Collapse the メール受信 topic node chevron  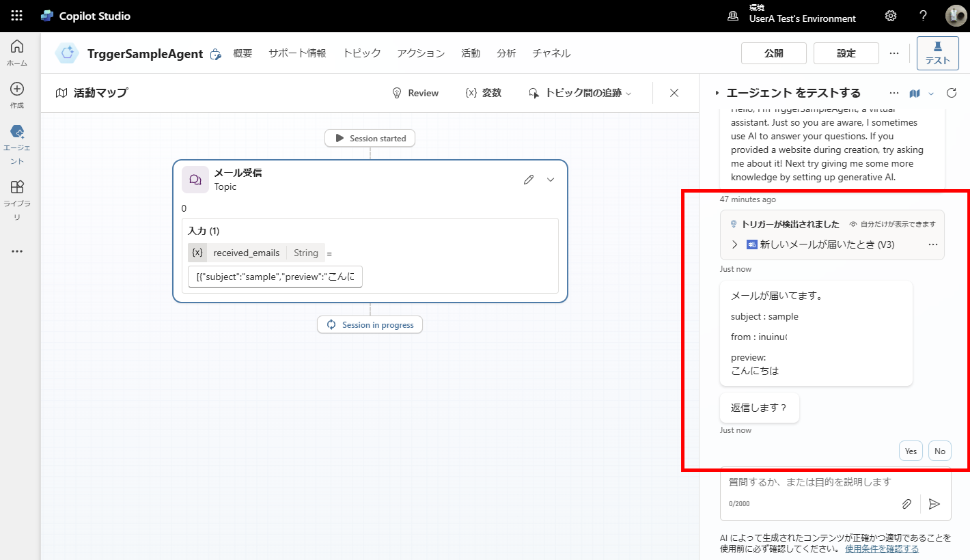[551, 179]
